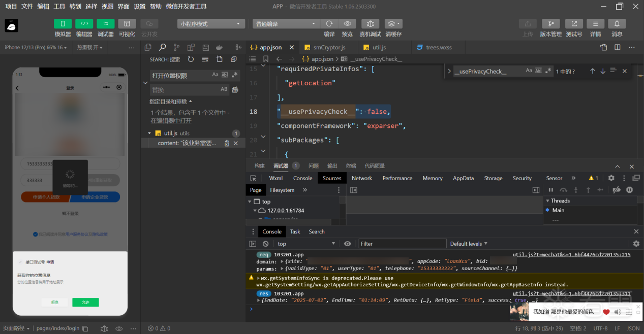Viewport: 644px width, 334px height.
Task: Open 真机调试 real device debugging
Action: coord(370,24)
